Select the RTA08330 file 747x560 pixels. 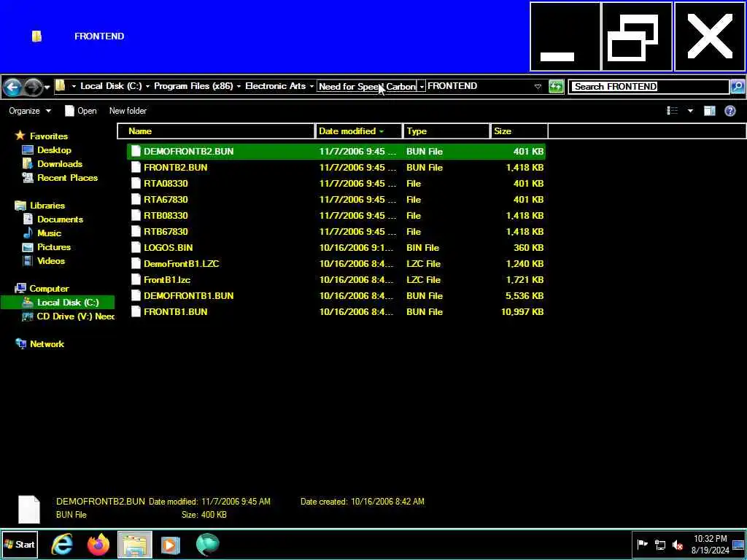[336, 183]
